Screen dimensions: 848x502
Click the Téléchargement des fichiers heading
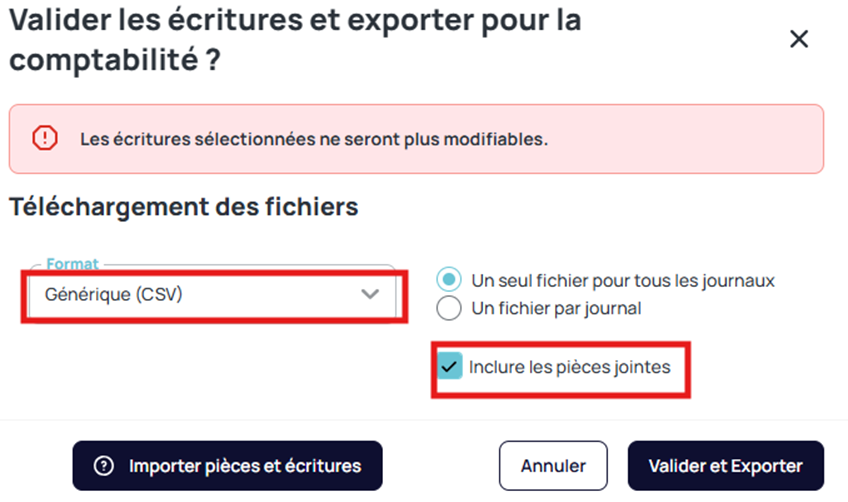pyautogui.click(x=183, y=207)
